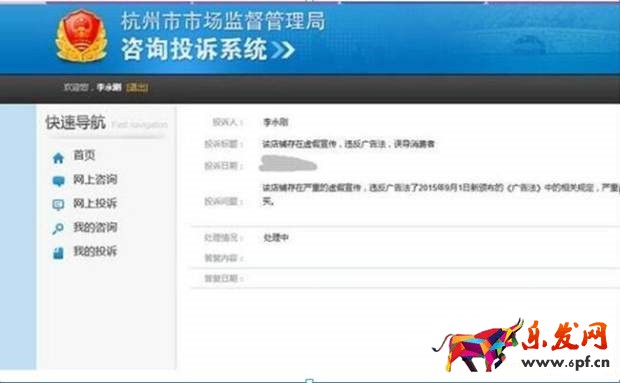Click the 处理情况 field label
620x383 pixels.
[223, 238]
